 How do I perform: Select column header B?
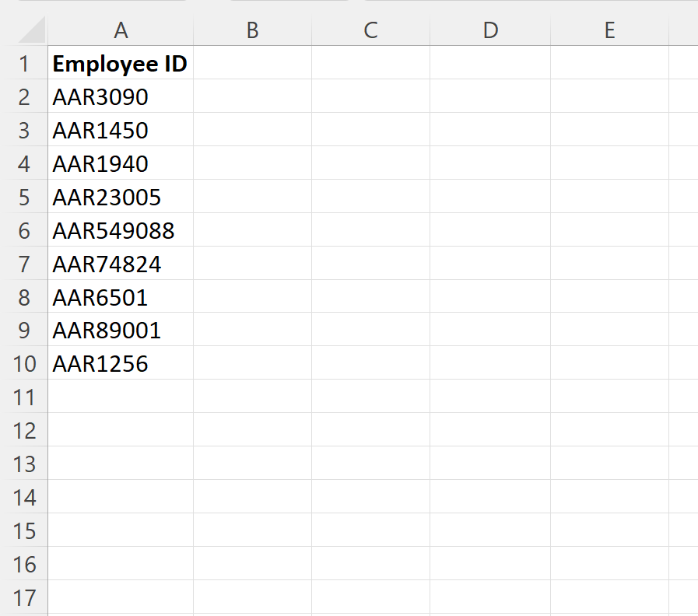coord(252,30)
